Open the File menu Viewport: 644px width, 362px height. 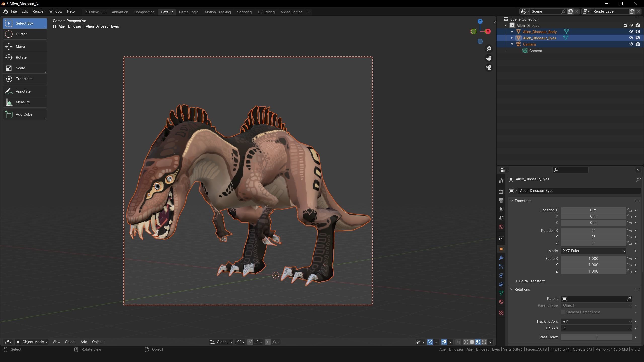point(14,12)
